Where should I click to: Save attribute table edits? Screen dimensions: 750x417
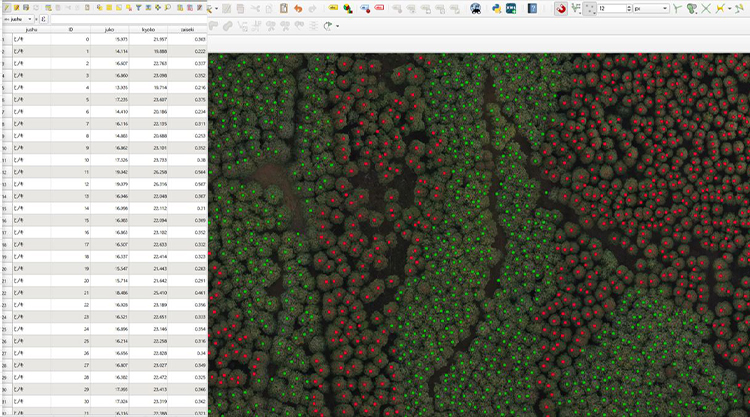[x=25, y=8]
